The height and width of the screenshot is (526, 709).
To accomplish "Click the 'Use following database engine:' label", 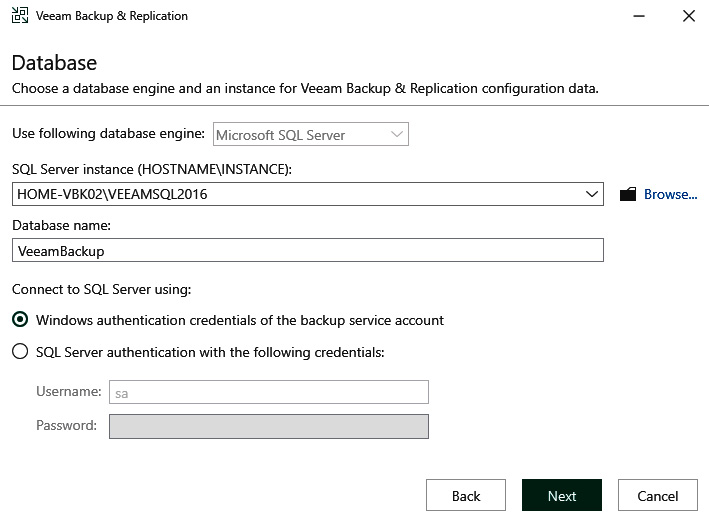I will [x=109, y=134].
